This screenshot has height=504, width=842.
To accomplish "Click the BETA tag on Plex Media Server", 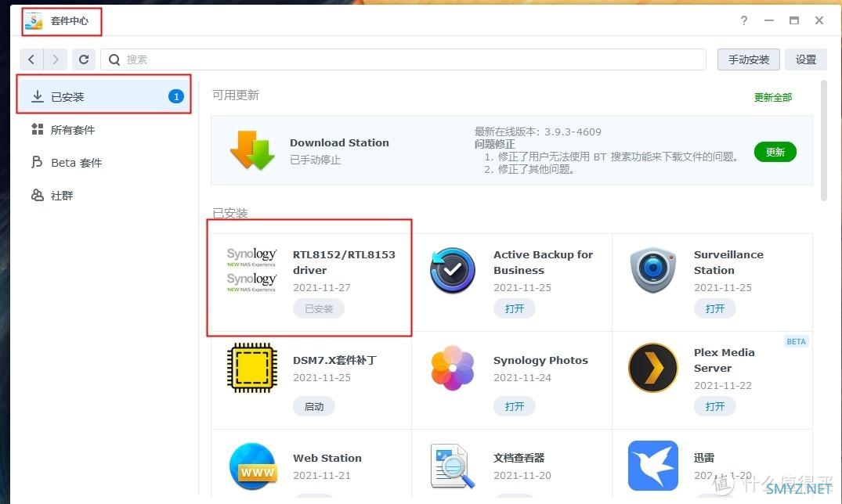I will (796, 341).
